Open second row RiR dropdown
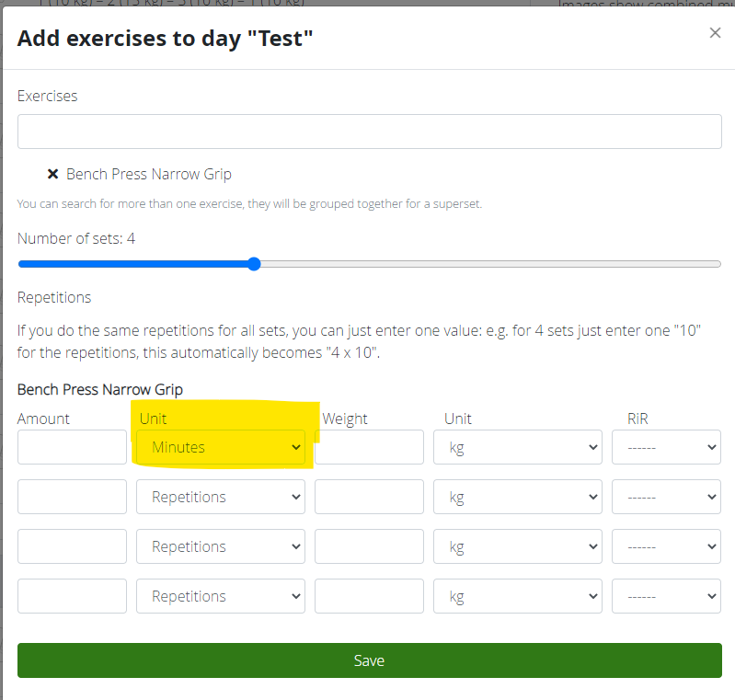Viewport: 735px width, 700px height. tap(666, 497)
